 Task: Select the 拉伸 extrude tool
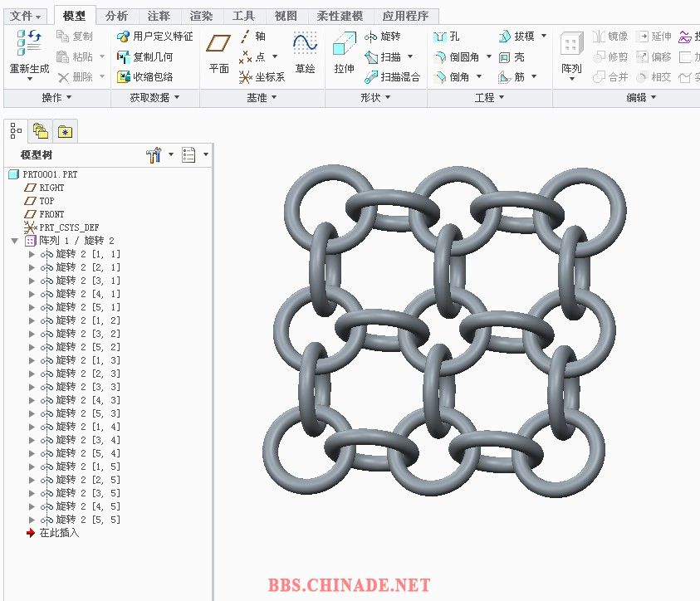[x=345, y=53]
